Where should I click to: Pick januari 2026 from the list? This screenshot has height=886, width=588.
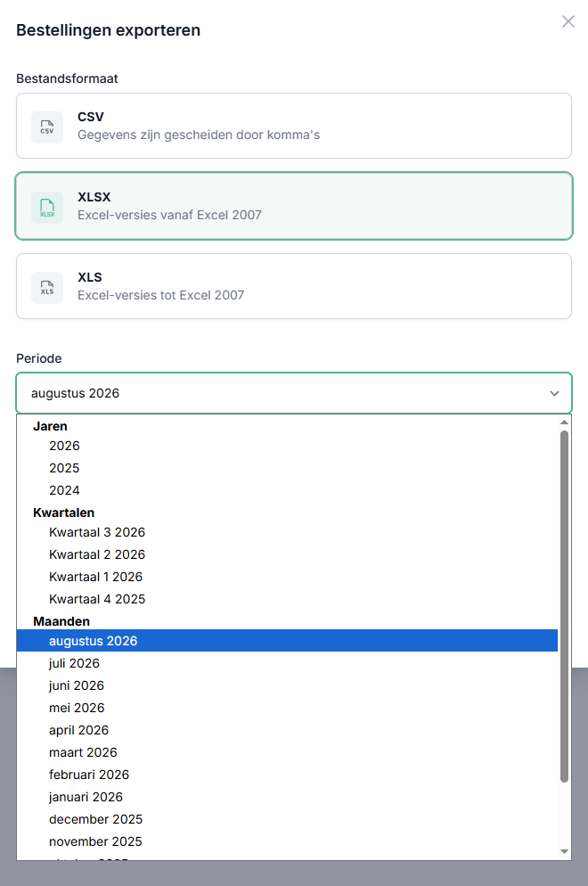tap(287, 797)
